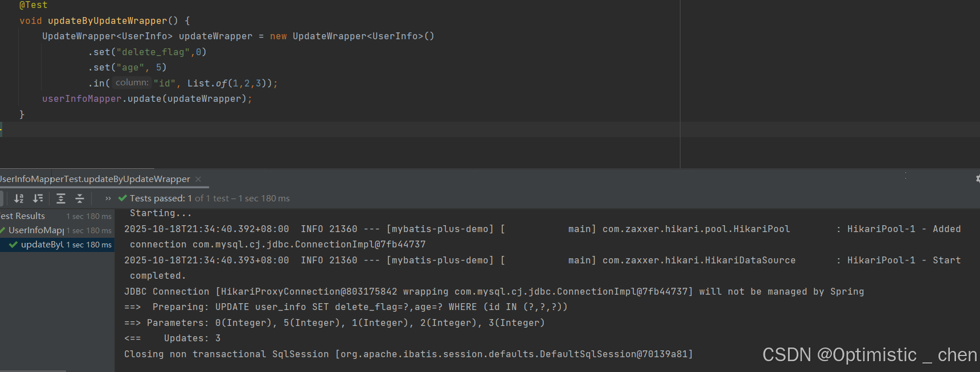Image resolution: width=980 pixels, height=372 pixels.
Task: Click the "age" string in the set call
Action: 130,68
